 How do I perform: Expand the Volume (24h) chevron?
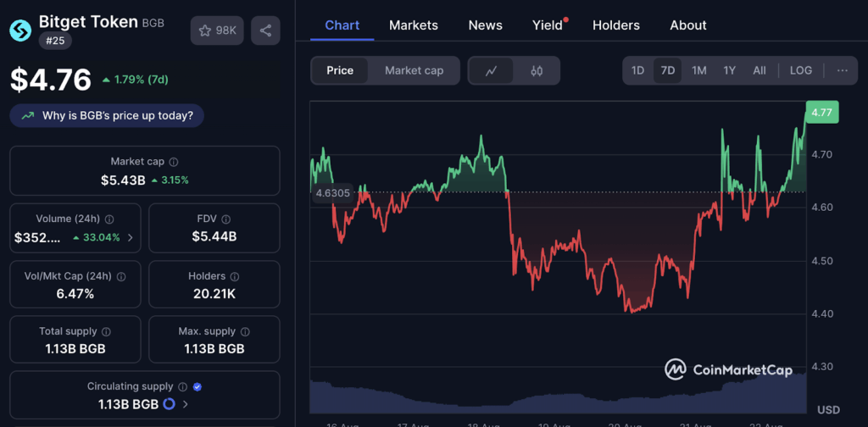[x=130, y=237]
